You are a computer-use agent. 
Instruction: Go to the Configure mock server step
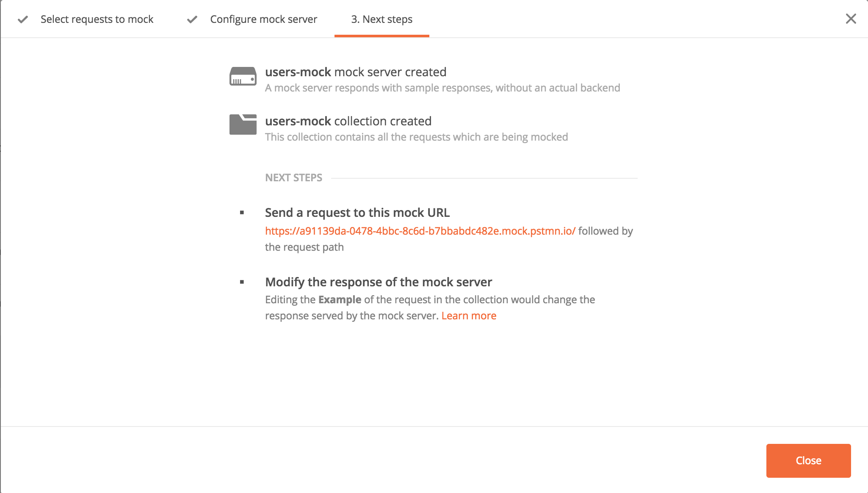(x=263, y=19)
